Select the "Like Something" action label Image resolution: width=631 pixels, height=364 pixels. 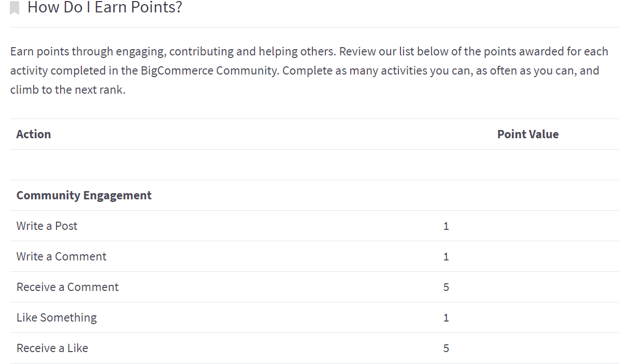(56, 317)
